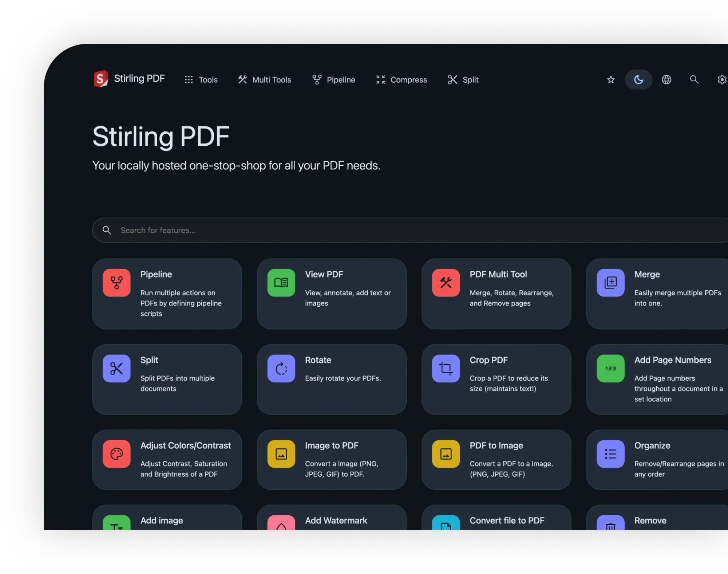
Task: Click the Organize card list icon
Action: (x=611, y=454)
